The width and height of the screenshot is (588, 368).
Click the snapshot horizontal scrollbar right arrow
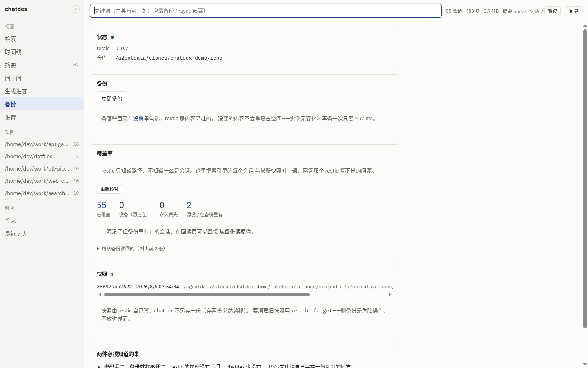tap(390, 294)
